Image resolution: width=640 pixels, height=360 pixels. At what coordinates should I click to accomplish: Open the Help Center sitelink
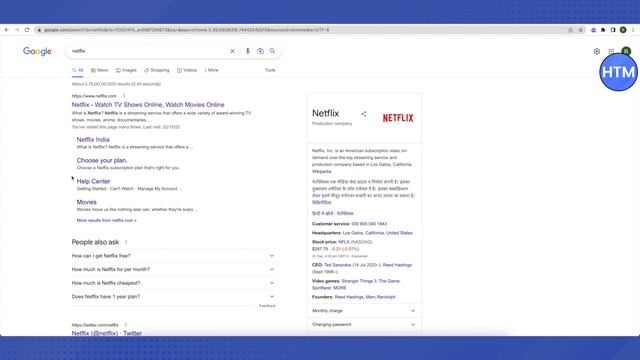tap(93, 181)
